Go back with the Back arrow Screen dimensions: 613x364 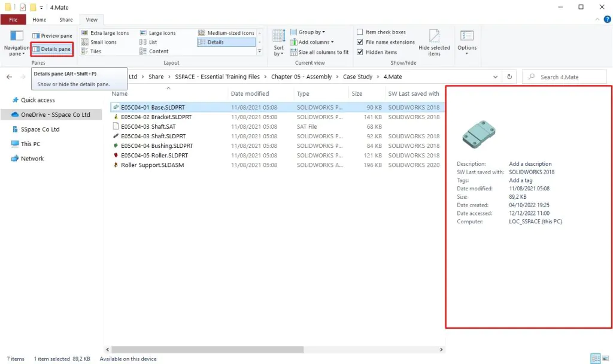[10, 77]
